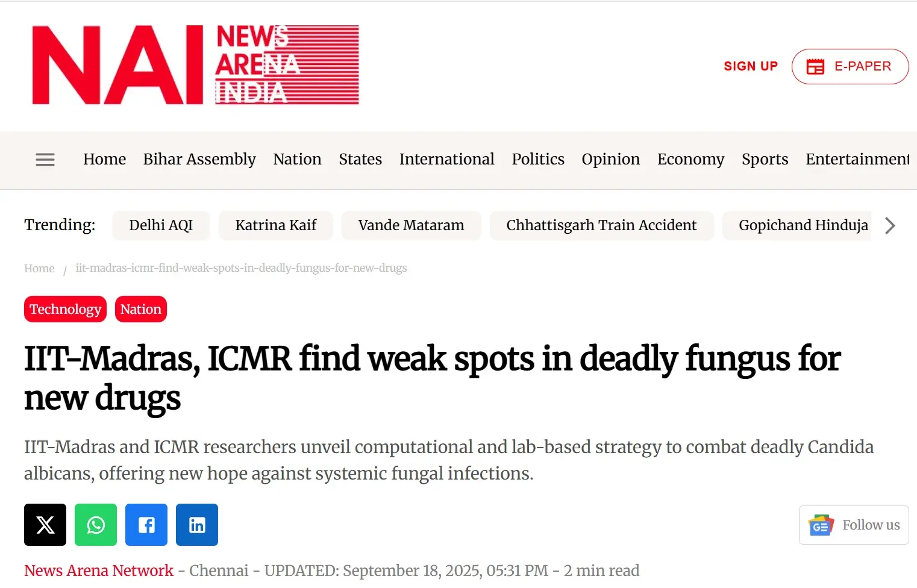The image size is (917, 588).
Task: Select the Nation category tag
Action: [x=140, y=309]
